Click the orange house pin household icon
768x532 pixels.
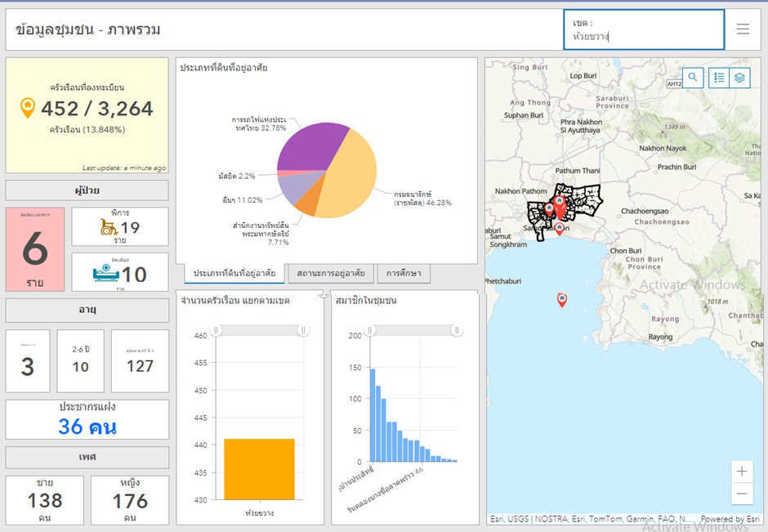click(28, 107)
